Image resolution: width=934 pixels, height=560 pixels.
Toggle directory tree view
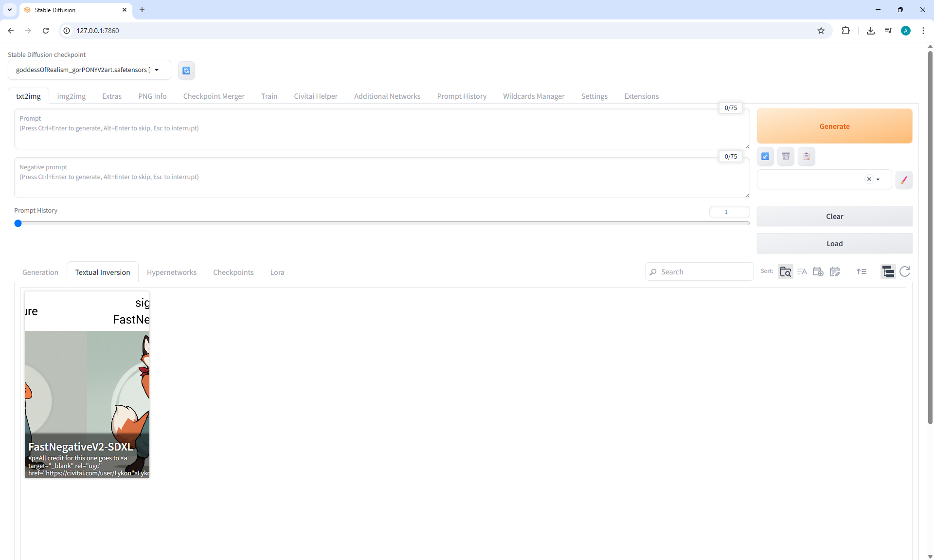coord(888,271)
